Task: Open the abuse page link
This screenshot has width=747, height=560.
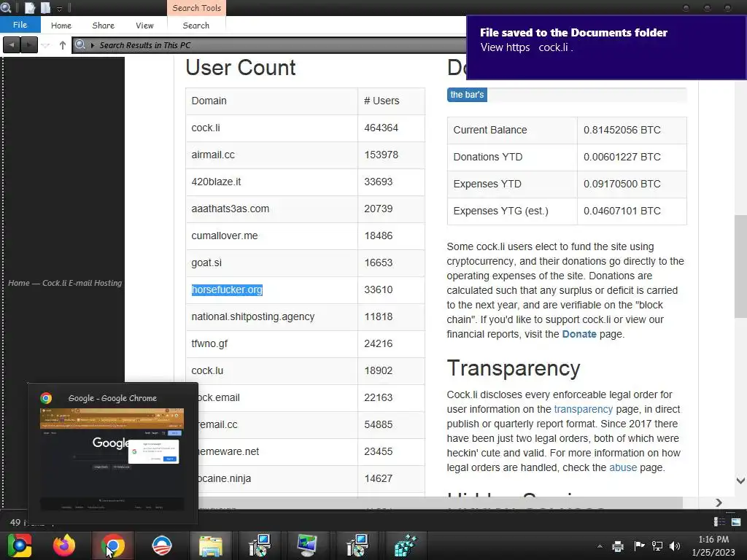Action: [x=623, y=467]
